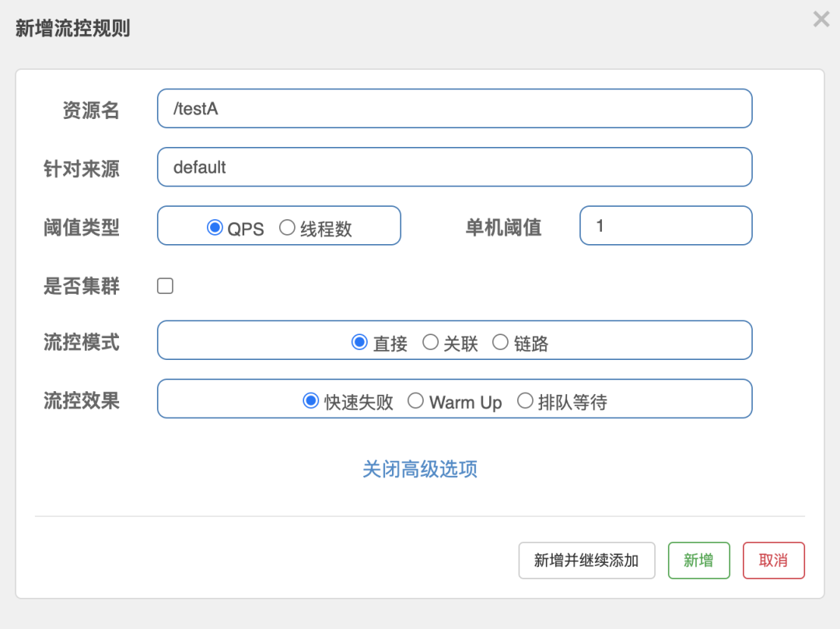Select 快速失败 flow control effect
This screenshot has height=629, width=840.
tap(310, 401)
